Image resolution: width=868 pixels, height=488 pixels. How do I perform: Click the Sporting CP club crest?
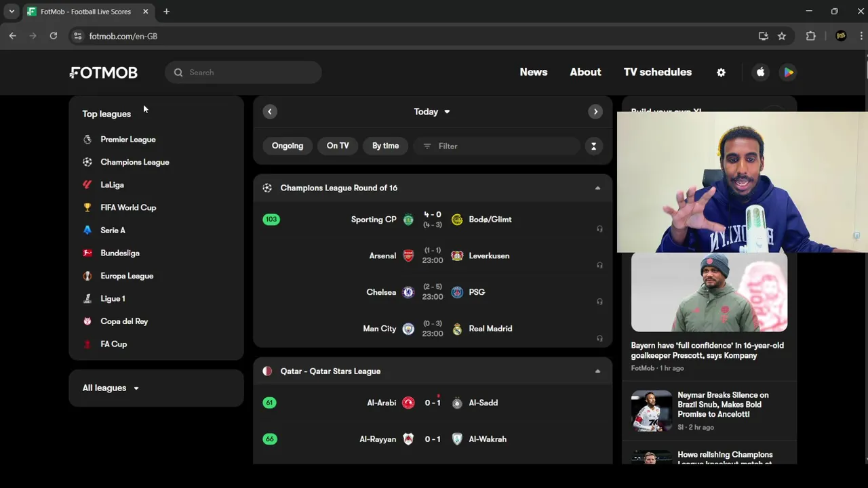(x=408, y=220)
